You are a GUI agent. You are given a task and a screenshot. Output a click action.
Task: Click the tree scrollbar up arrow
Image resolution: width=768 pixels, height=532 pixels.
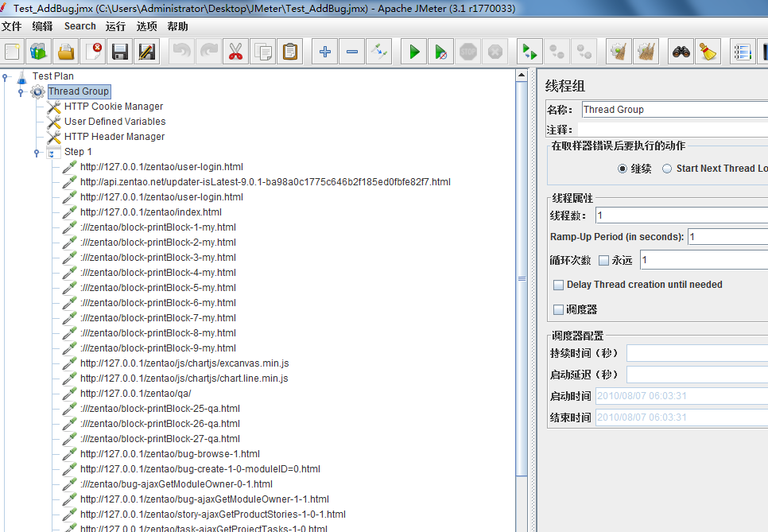pos(522,76)
